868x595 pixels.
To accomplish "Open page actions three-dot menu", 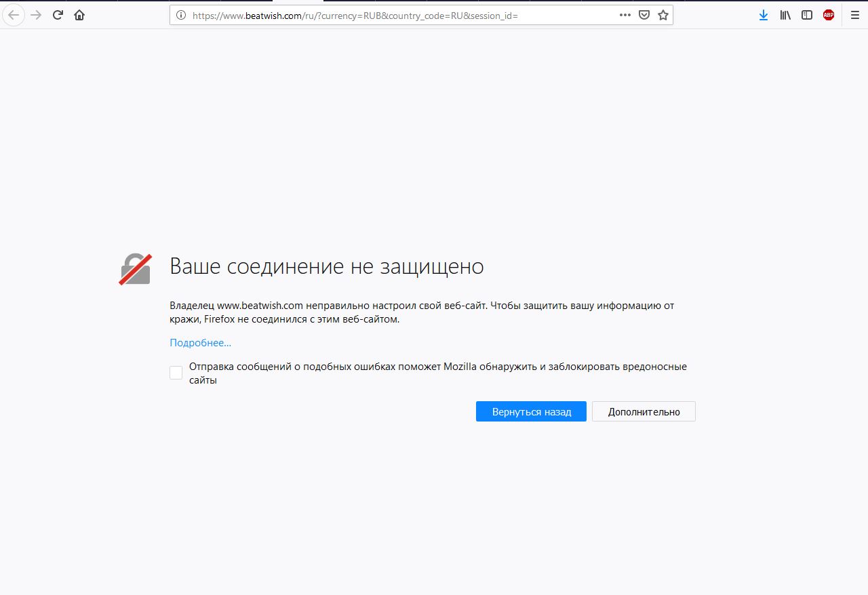I will 625,15.
